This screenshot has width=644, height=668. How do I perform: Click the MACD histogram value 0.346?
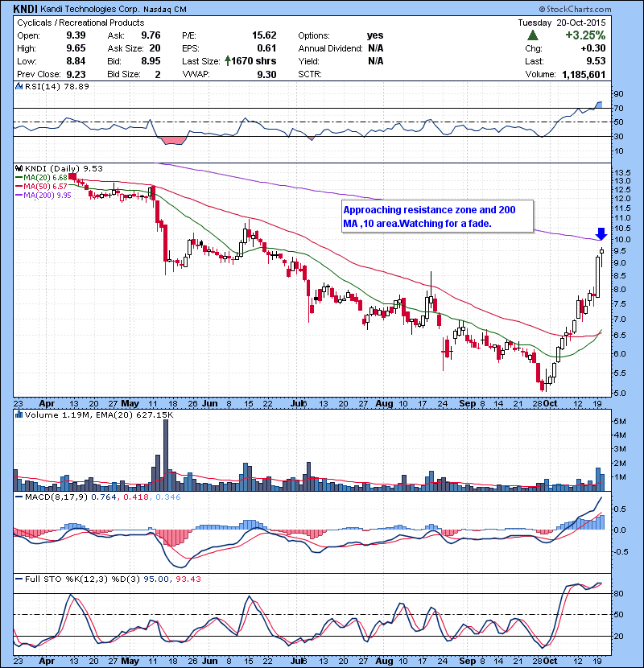click(x=168, y=497)
